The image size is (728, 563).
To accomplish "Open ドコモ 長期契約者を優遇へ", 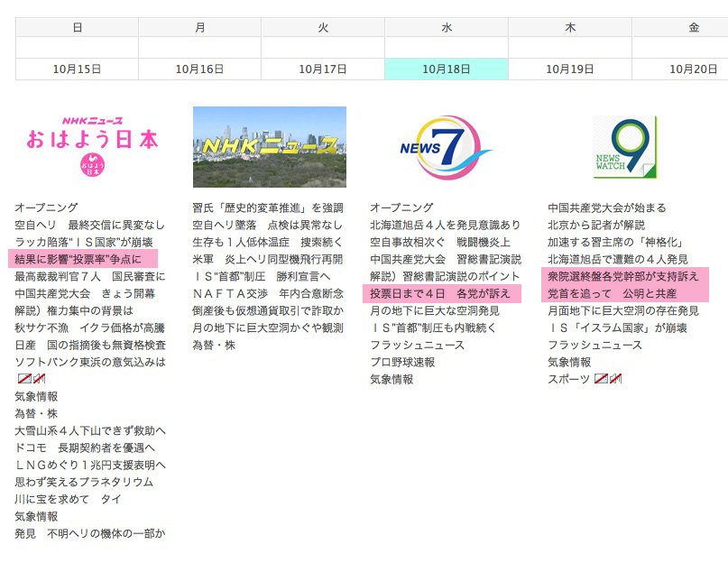I will (x=85, y=448).
